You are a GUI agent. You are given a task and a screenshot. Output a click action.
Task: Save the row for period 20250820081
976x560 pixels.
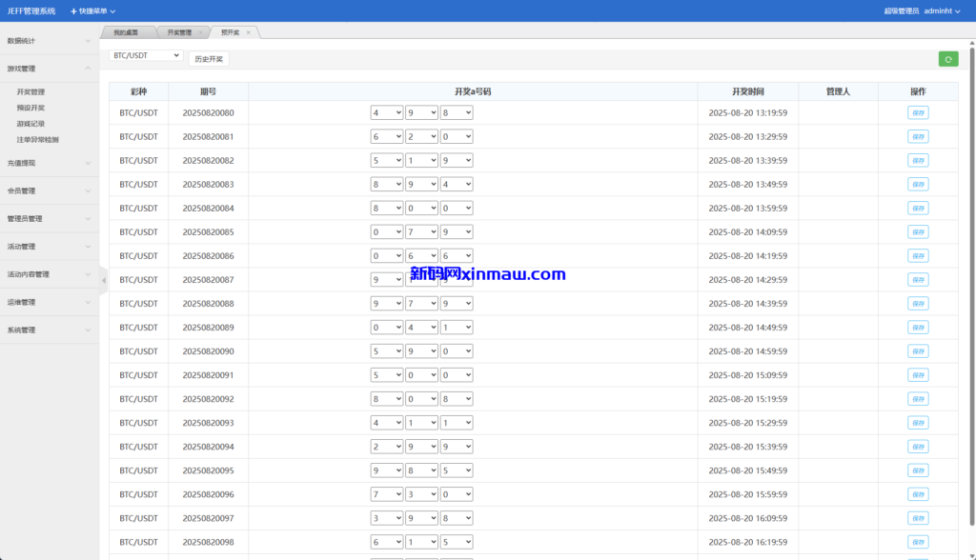(918, 136)
